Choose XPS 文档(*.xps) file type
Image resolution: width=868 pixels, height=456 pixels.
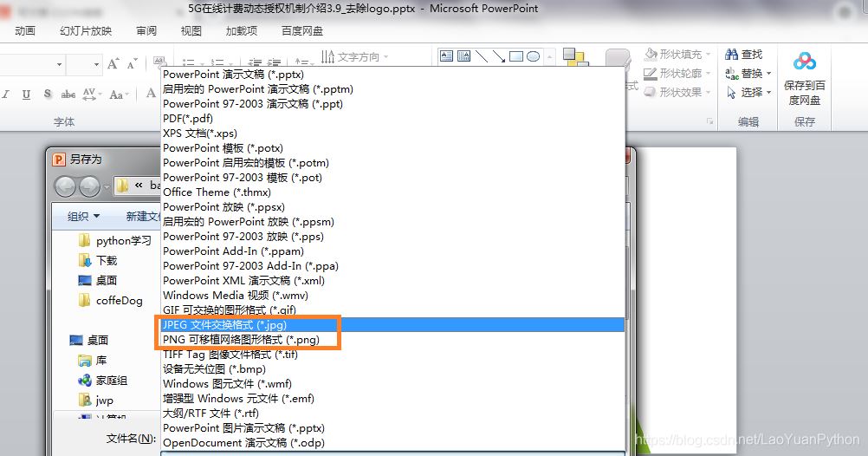tap(392, 134)
